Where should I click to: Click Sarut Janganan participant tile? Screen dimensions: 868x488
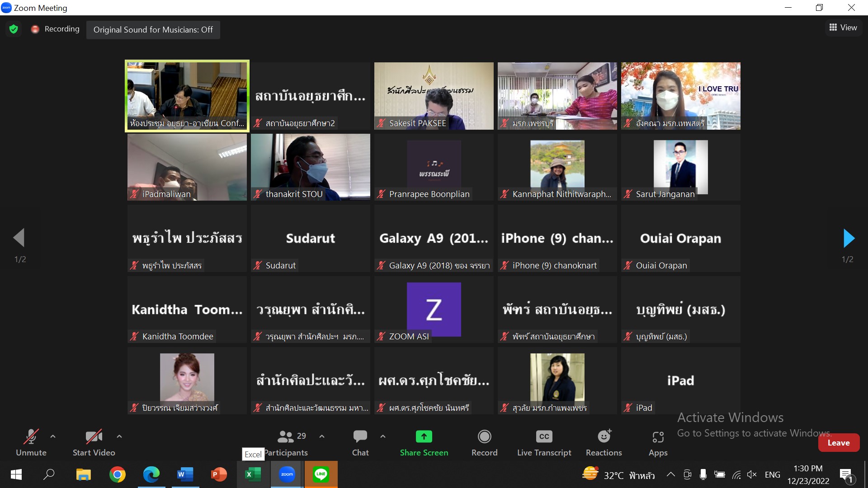click(681, 167)
